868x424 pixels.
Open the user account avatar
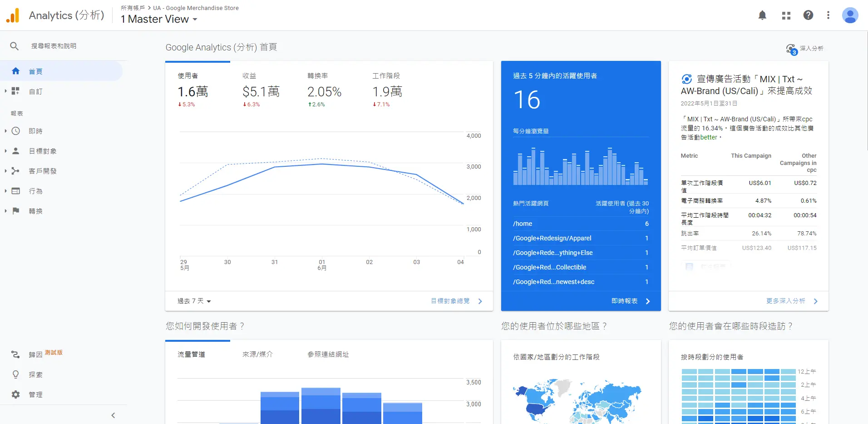point(850,15)
